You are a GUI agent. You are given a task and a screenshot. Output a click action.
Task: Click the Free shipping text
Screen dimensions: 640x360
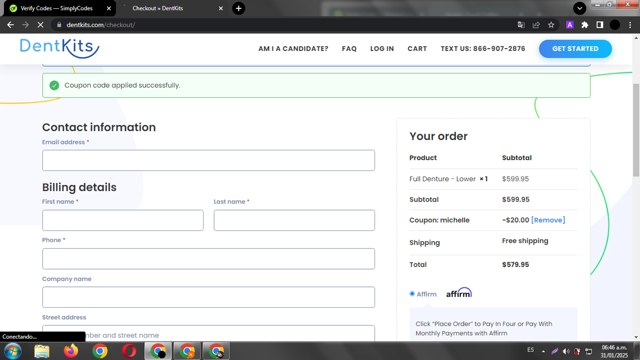click(525, 241)
